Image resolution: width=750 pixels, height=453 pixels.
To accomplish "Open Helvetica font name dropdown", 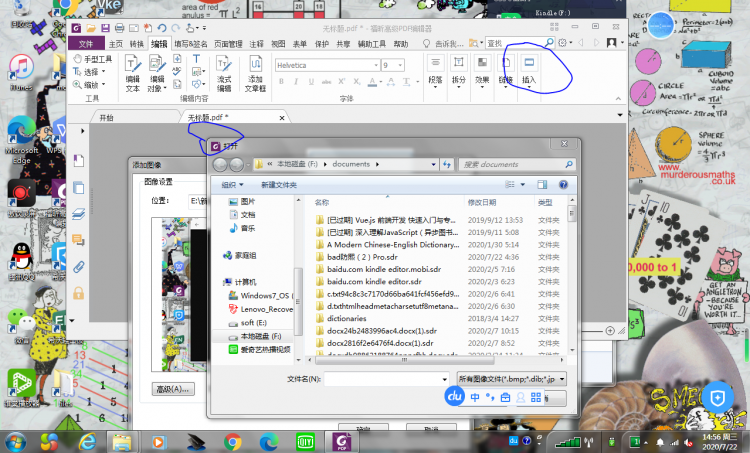I will [x=376, y=65].
